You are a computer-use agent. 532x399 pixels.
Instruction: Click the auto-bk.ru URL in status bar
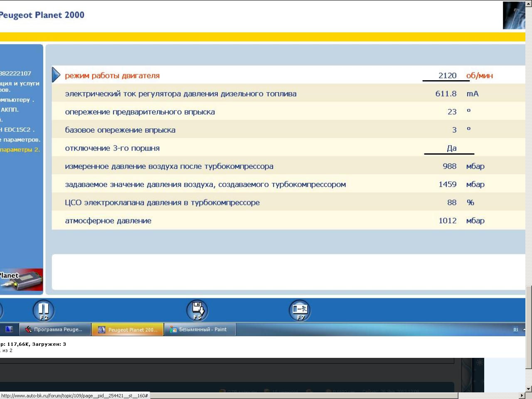(75, 396)
